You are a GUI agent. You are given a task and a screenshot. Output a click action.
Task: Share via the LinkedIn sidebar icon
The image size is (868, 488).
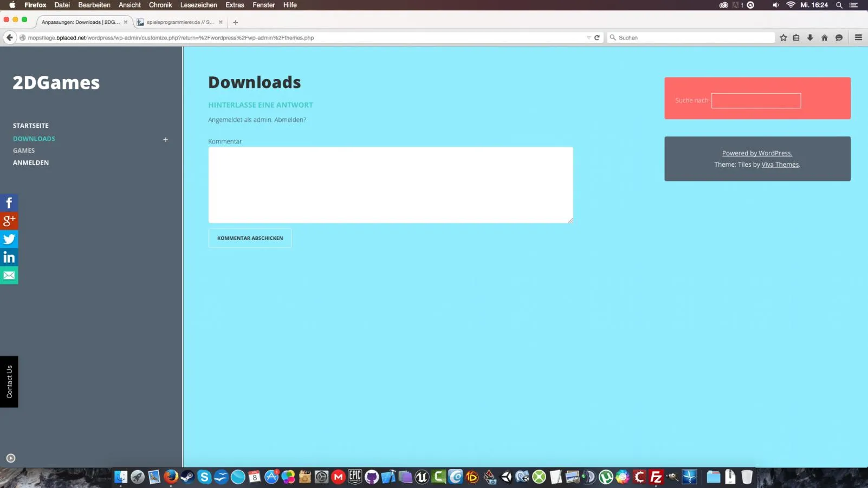tap(9, 257)
